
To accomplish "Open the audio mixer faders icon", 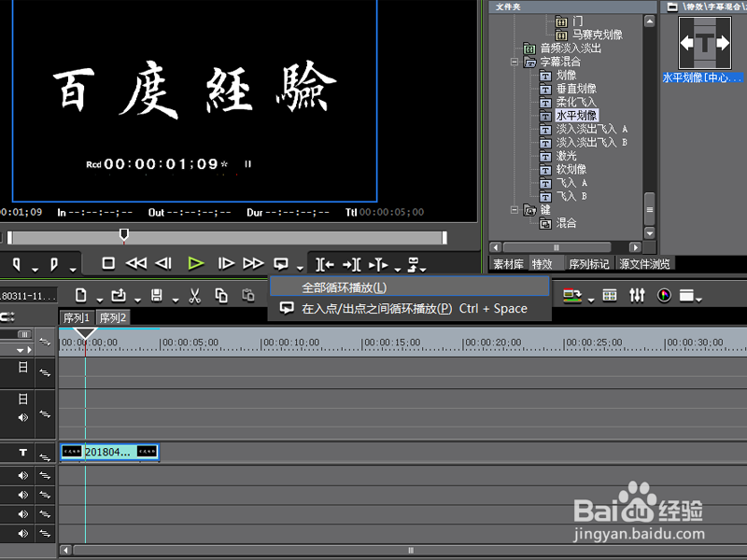I will (x=637, y=296).
